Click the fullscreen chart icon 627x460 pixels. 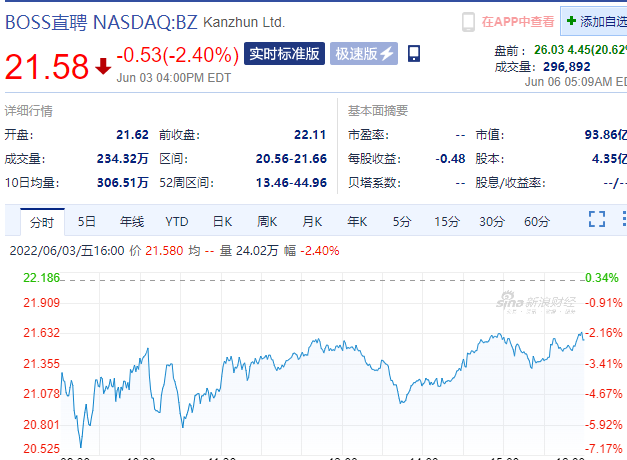[597, 219]
